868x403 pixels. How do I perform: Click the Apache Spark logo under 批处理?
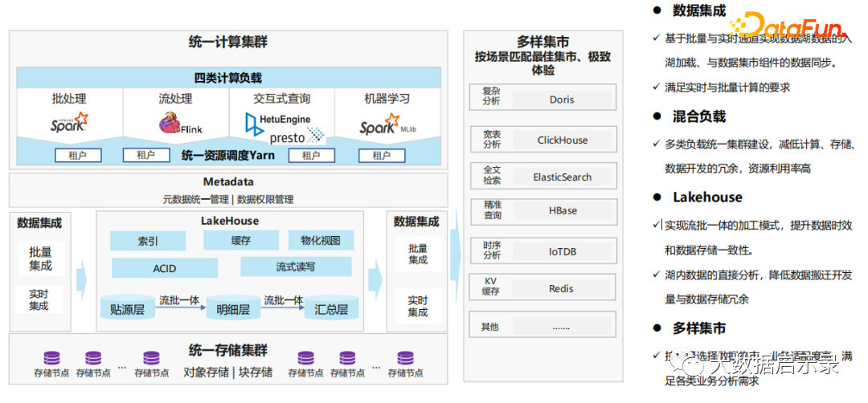[69, 121]
